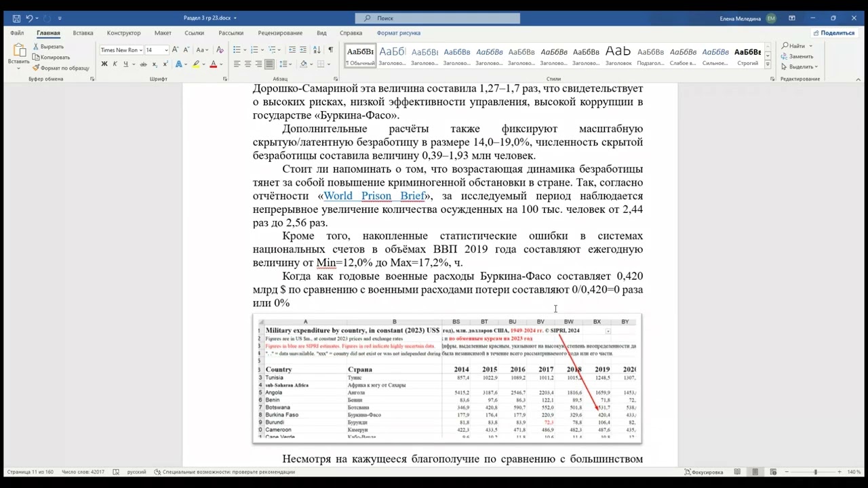Click Поделиться (Share)
868x488 pixels.
coord(834,33)
